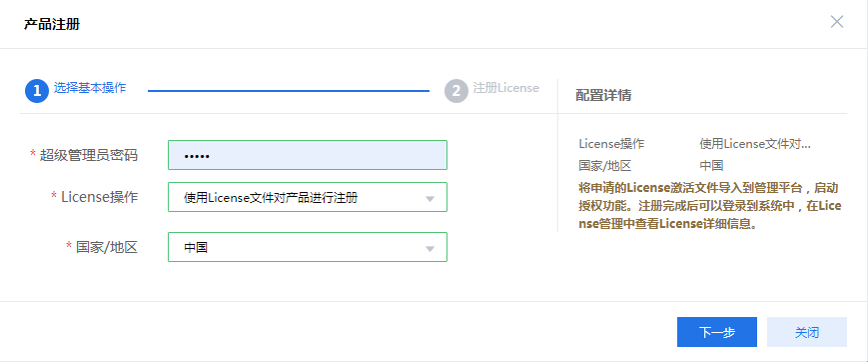
Task: Click step 2 circle icon
Action: (x=456, y=91)
